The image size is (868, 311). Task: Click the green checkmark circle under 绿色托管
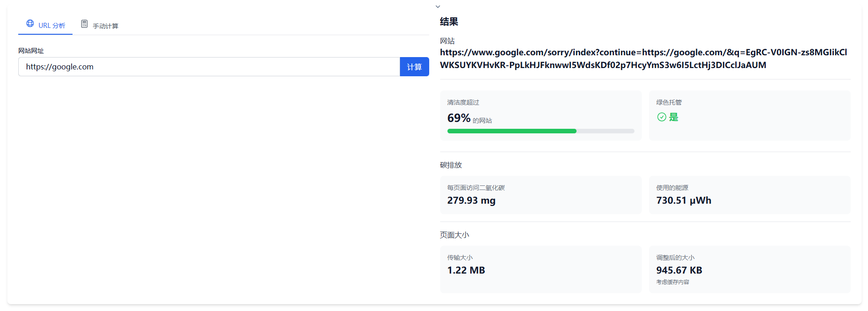point(661,117)
